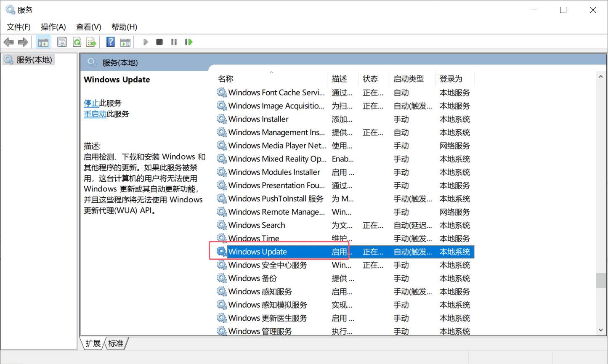
Task: Click gear icon of Windows 安全中心服务 row
Action: 222,265
